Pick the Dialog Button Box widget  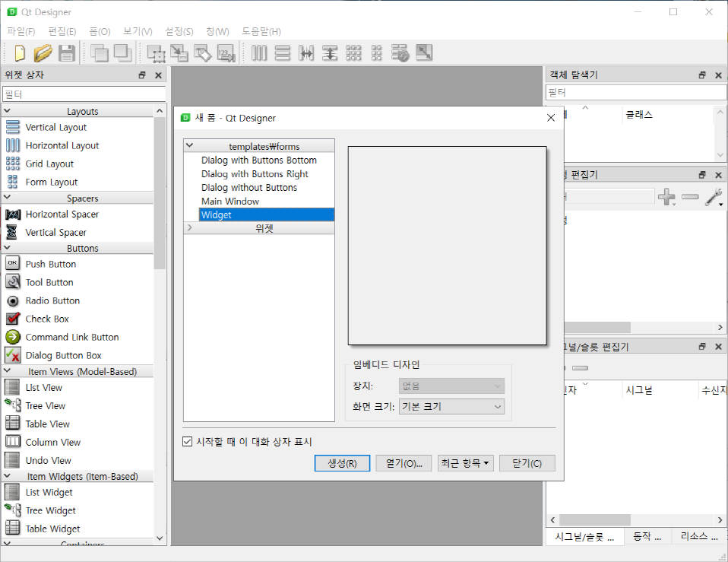tap(63, 355)
